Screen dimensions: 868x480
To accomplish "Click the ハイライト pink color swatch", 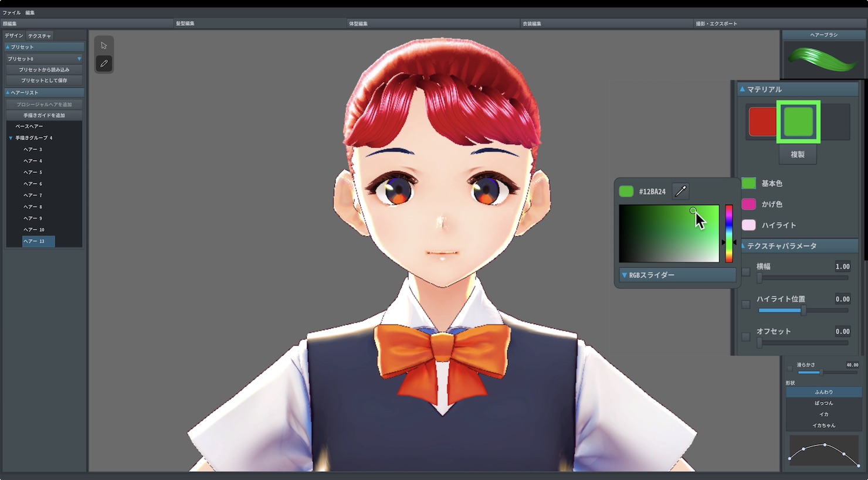I will [749, 225].
